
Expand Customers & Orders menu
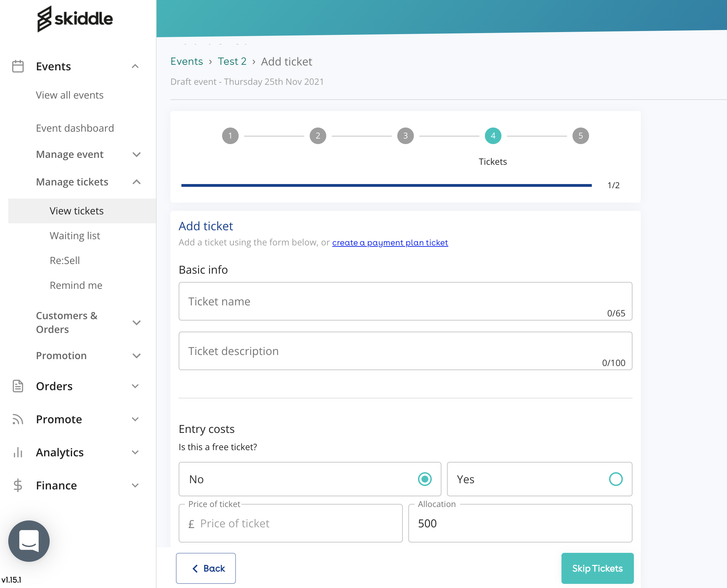click(x=137, y=323)
